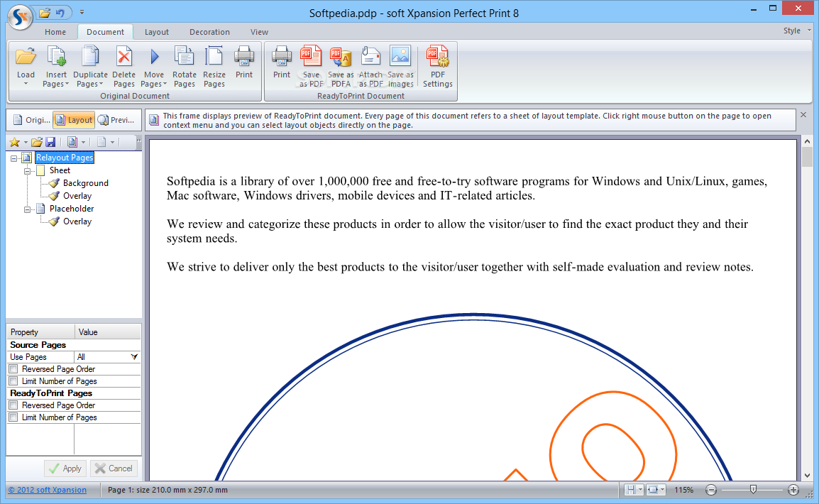Open the Style dropdown
The height and width of the screenshot is (504, 819).
(x=797, y=31)
